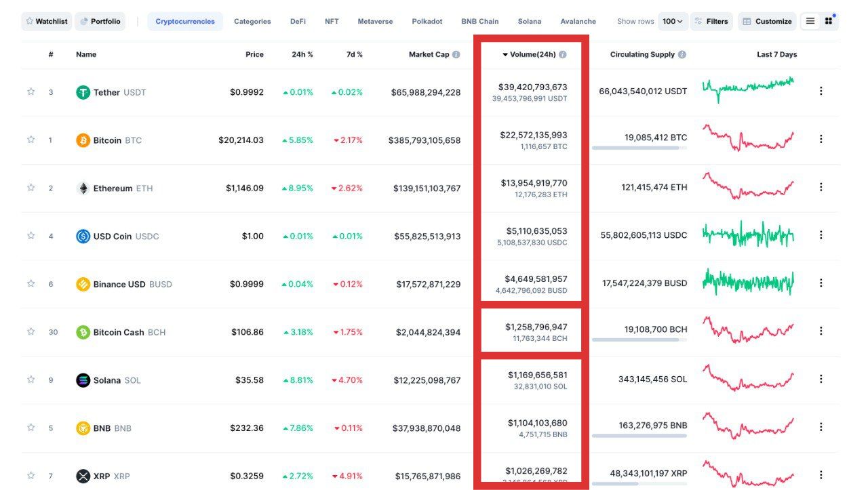Go to Polkadot tab

click(x=427, y=21)
